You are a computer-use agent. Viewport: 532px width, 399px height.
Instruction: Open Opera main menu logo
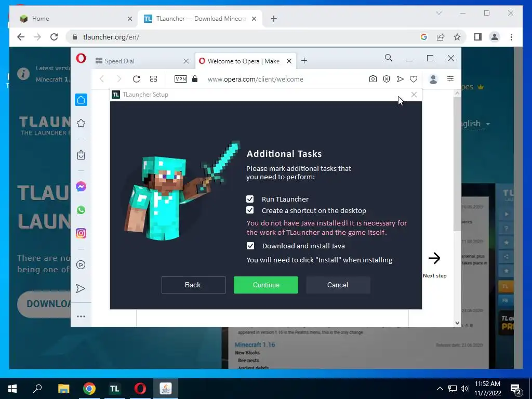pos(81,58)
